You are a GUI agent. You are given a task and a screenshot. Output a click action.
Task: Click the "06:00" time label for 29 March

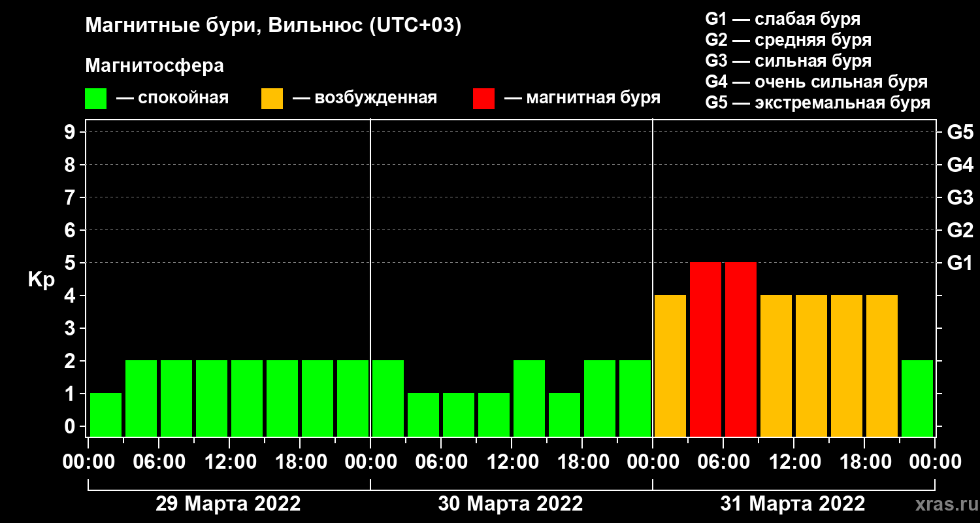[x=159, y=462]
